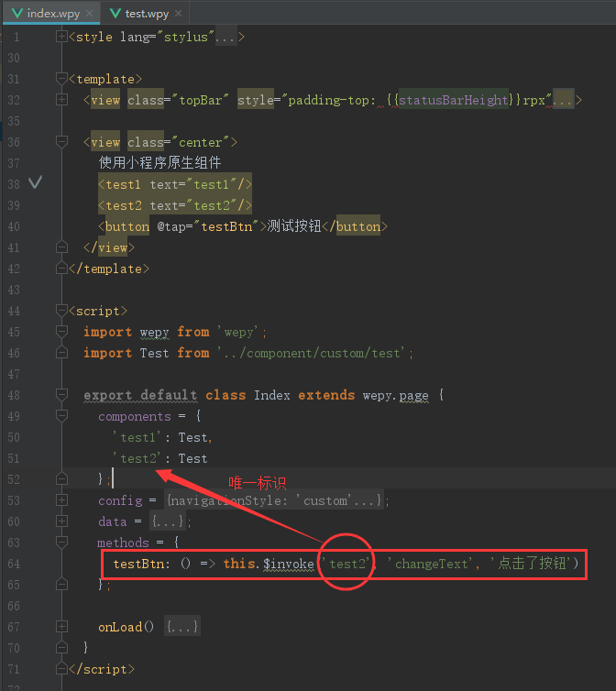Click the methods property on line 63
Viewport: 616px width, 691px height.
click(123, 543)
